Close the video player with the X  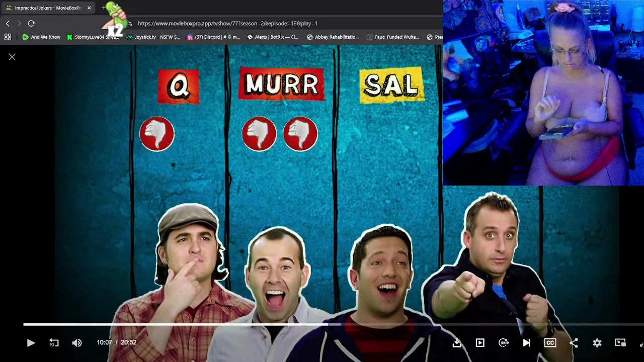tap(12, 57)
